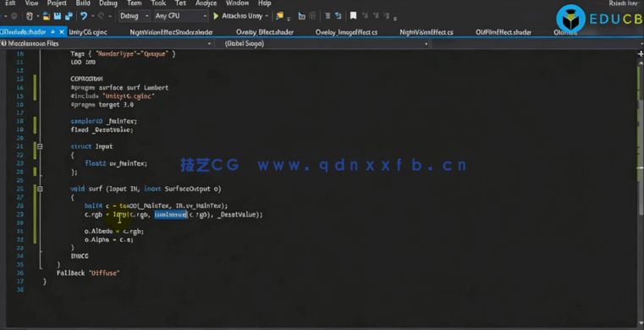The width and height of the screenshot is (644, 330).
Task: Click the split-editor handle above the scrollbar
Action: (x=640, y=53)
